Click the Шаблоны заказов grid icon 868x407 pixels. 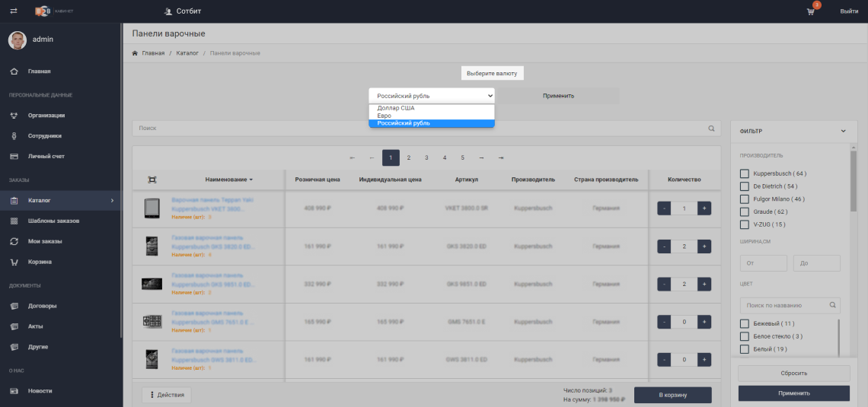[x=15, y=221]
